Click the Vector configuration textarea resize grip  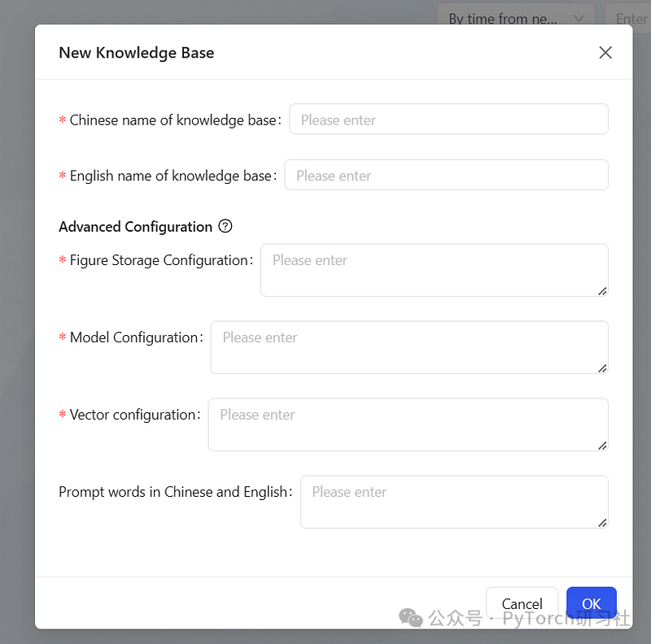pos(602,446)
